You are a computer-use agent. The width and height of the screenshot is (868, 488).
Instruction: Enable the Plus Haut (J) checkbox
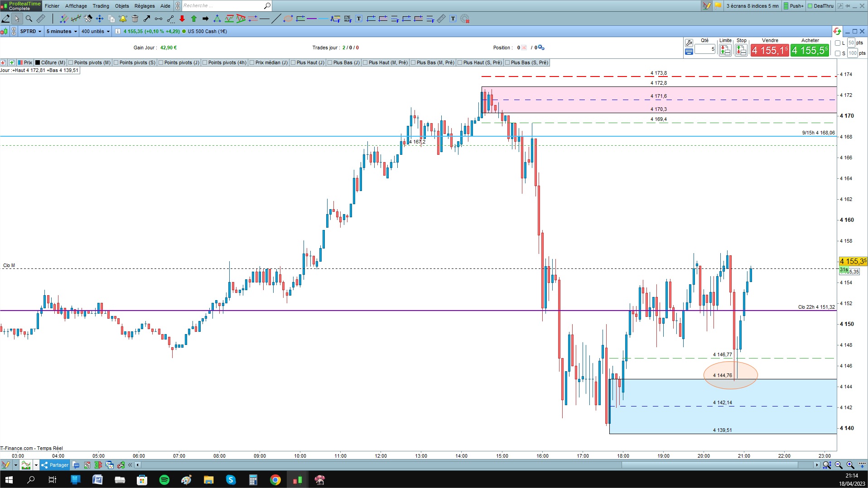point(293,62)
